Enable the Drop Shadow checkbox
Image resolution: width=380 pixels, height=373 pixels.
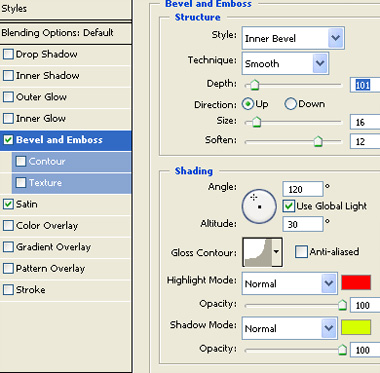8,54
